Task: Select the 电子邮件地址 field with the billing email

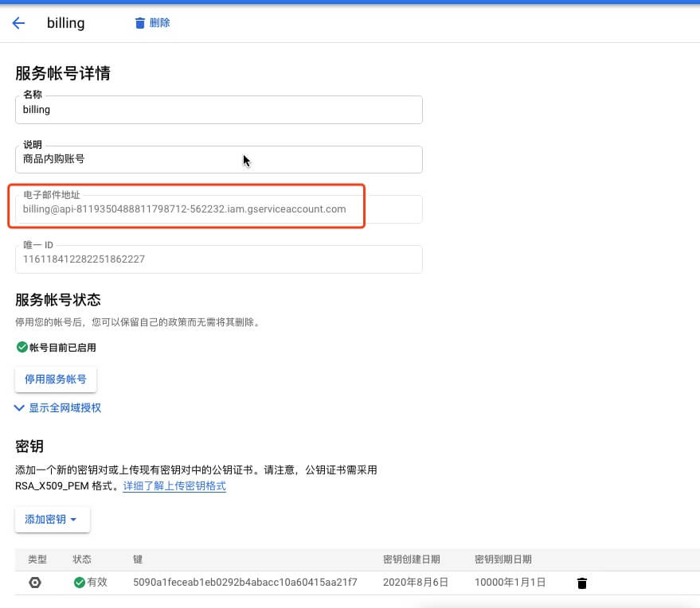Action: (219, 209)
